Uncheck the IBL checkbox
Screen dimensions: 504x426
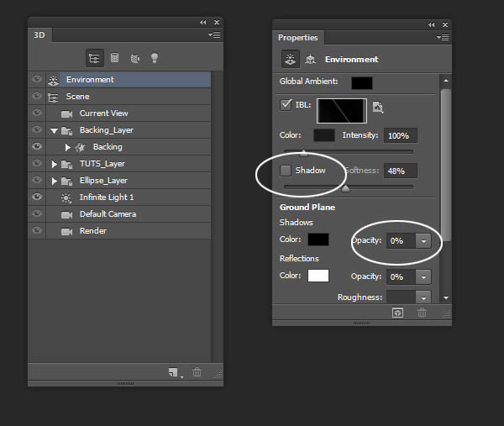point(286,104)
